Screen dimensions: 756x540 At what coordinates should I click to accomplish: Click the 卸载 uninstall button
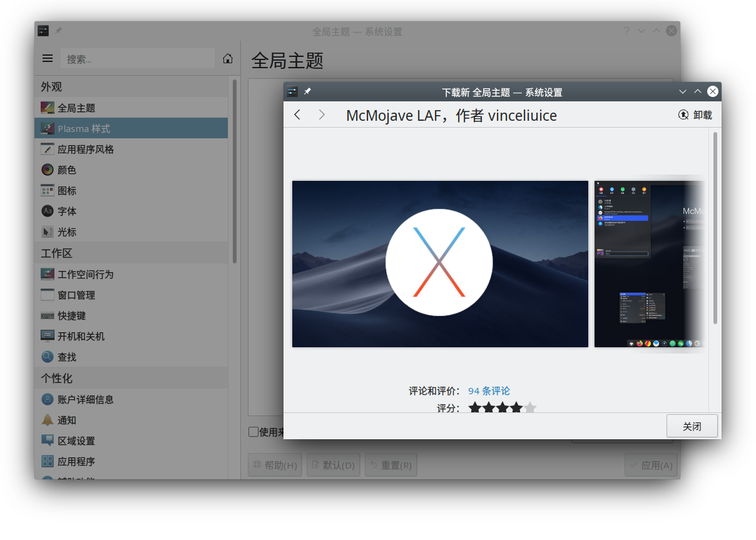(695, 115)
